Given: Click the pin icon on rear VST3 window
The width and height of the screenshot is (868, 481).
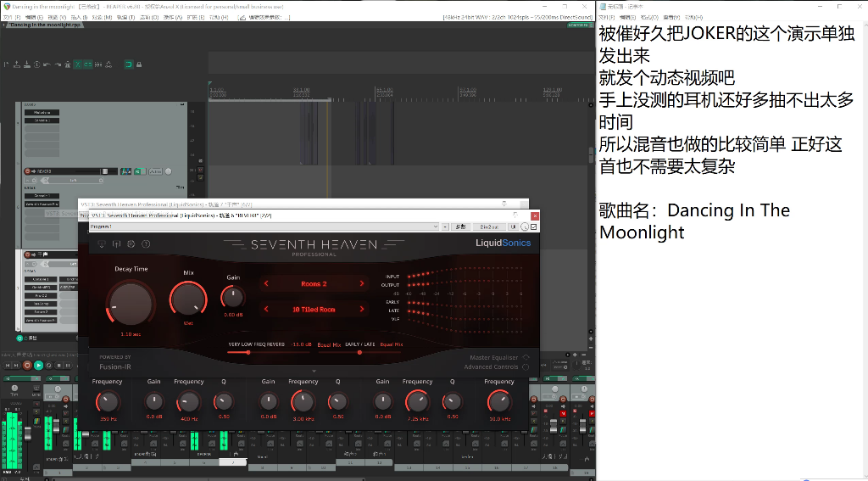Looking at the screenshot, I should (504, 204).
